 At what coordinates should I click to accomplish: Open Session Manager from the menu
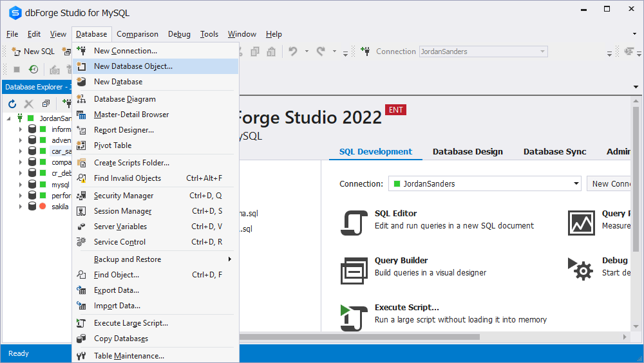[x=155, y=211]
